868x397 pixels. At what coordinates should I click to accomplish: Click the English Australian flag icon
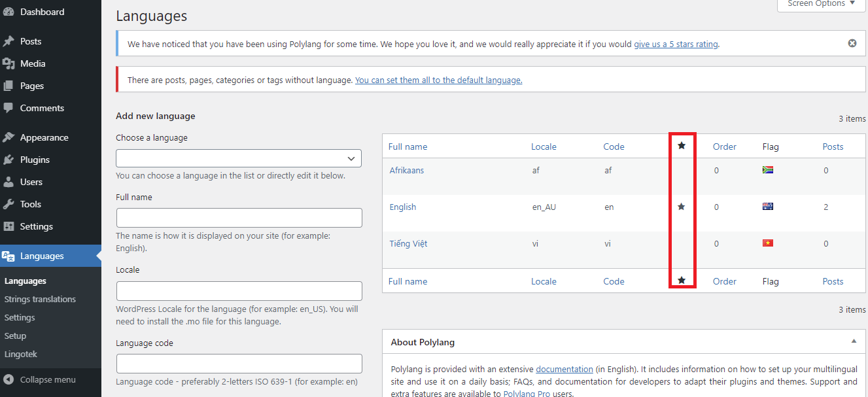[x=768, y=207]
